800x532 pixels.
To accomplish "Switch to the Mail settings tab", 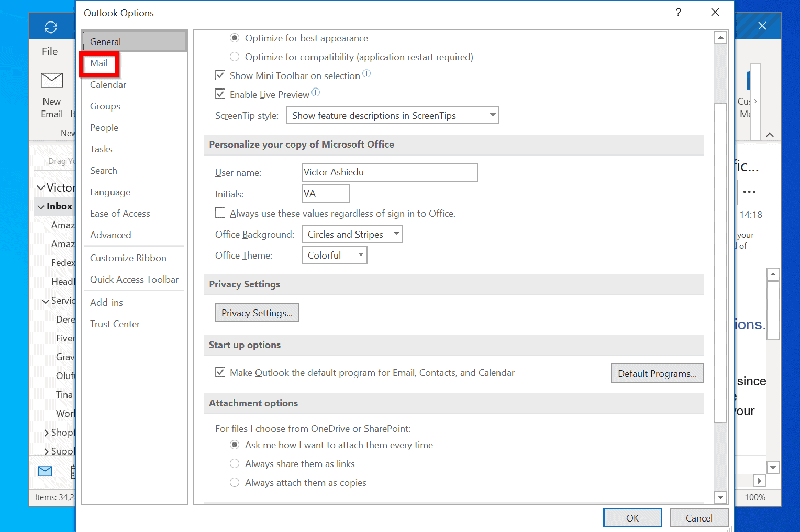I will coord(99,63).
